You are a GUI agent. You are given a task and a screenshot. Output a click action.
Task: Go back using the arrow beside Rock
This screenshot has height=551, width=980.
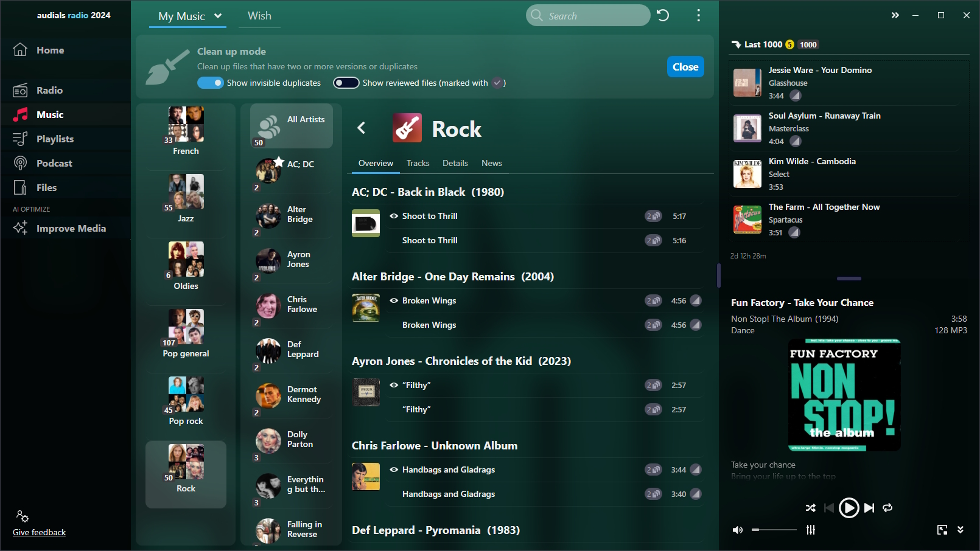361,128
